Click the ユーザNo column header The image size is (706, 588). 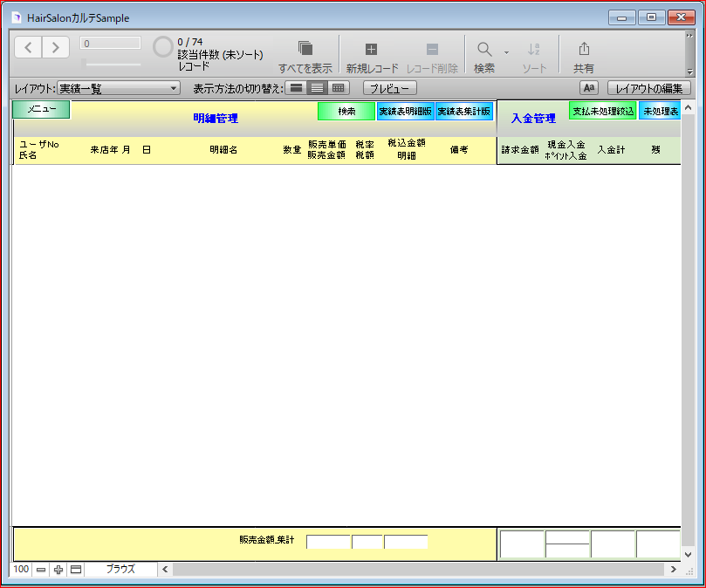coord(38,145)
